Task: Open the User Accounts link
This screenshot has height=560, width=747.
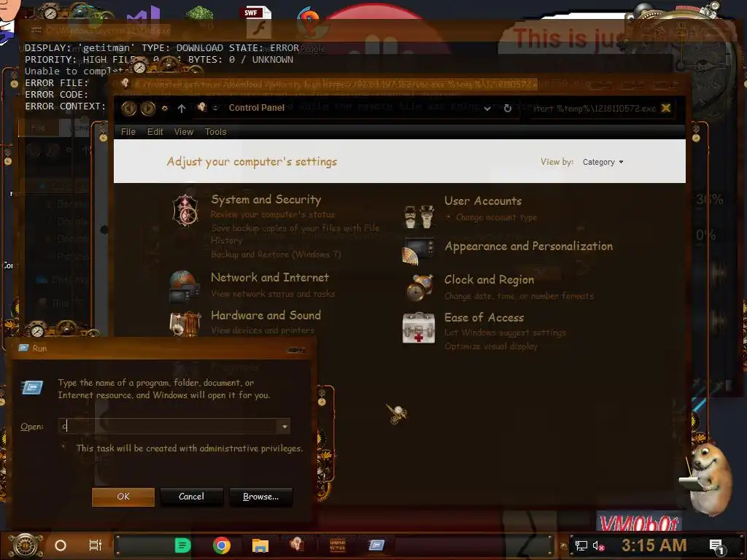Action: coord(483,201)
